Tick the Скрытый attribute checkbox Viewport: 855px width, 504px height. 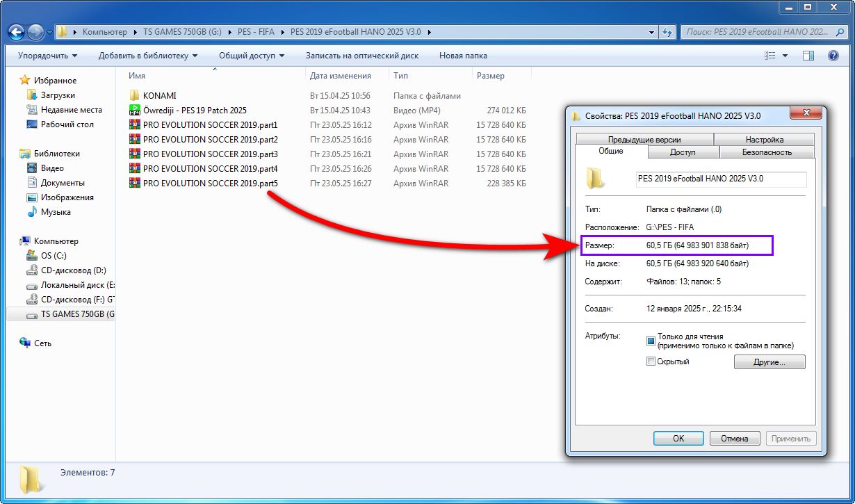(x=651, y=361)
